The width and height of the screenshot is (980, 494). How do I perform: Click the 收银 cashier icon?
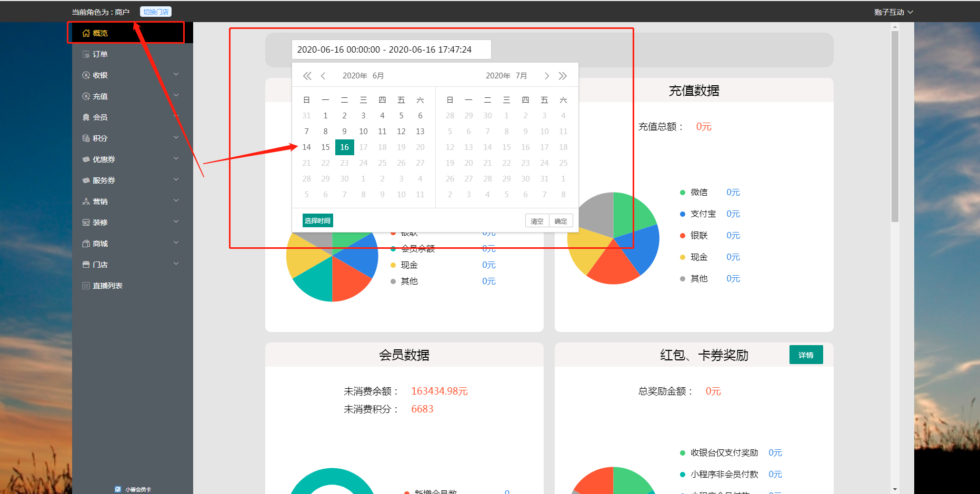click(86, 75)
